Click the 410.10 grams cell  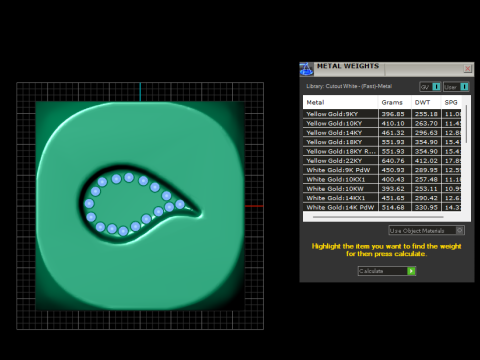tap(395, 123)
